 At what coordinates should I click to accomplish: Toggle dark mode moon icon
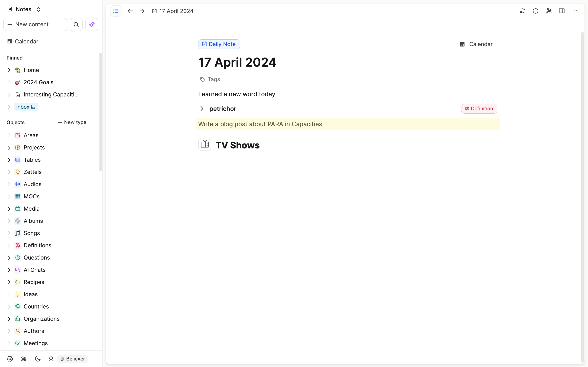click(x=38, y=359)
